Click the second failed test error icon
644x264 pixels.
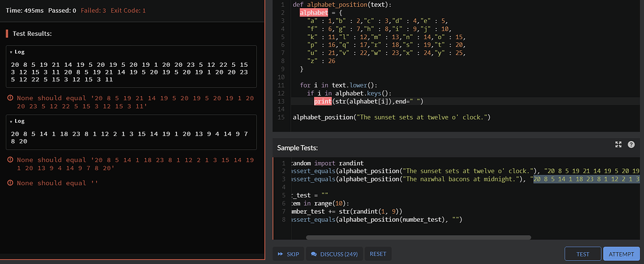[9, 159]
